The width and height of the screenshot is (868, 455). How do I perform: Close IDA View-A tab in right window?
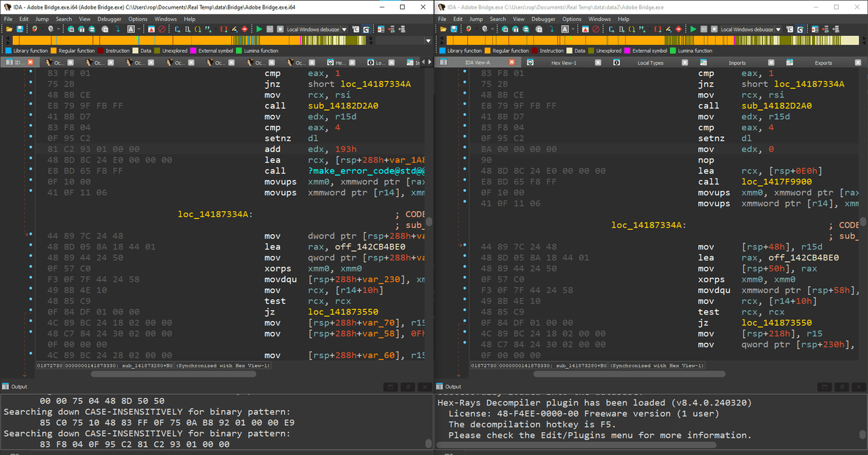click(511, 62)
